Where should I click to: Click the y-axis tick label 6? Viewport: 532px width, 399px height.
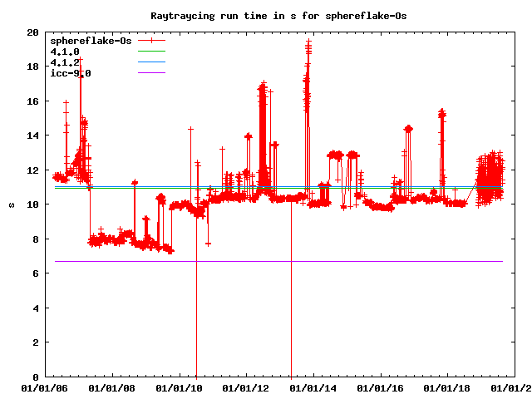pyautogui.click(x=35, y=273)
